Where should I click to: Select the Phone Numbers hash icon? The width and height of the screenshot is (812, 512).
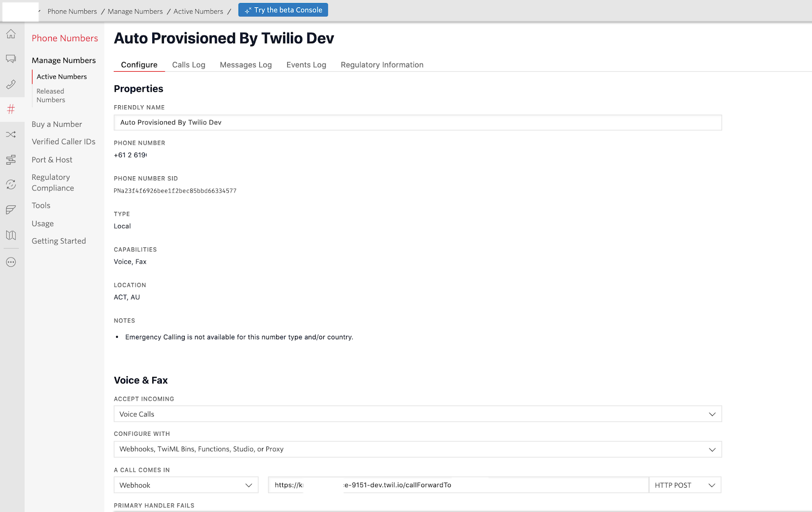[11, 109]
